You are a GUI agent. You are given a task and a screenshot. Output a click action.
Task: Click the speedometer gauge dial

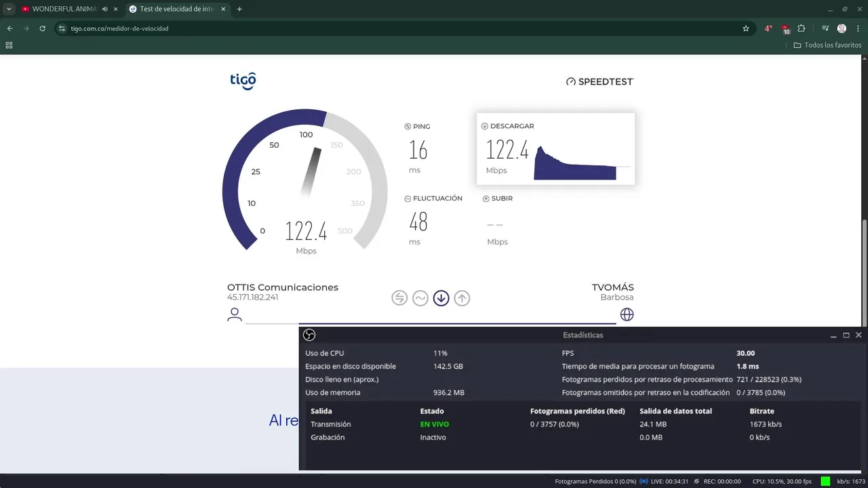pos(305,180)
